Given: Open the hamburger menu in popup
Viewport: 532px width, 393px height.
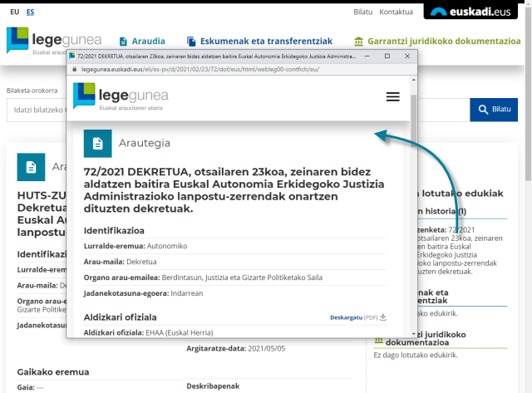Looking at the screenshot, I should pos(393,96).
